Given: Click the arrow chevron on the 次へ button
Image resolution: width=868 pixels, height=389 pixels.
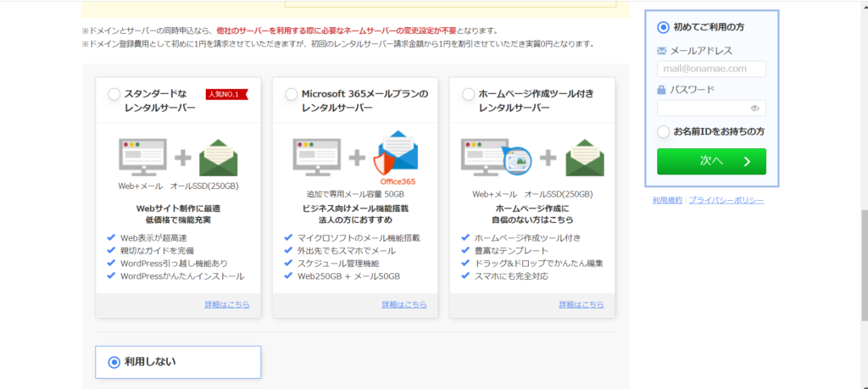Looking at the screenshot, I should (747, 161).
